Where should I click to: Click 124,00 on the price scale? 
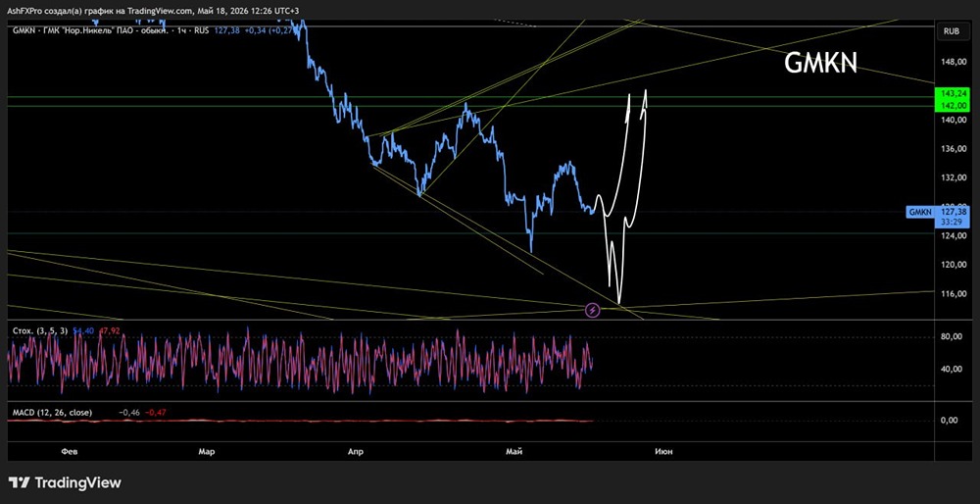[x=954, y=235]
